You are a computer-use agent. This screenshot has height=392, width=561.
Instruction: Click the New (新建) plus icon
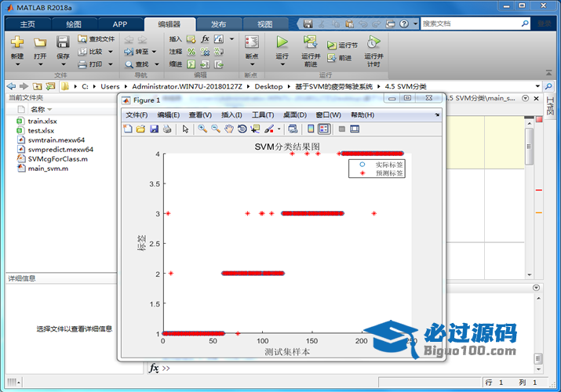(17, 42)
